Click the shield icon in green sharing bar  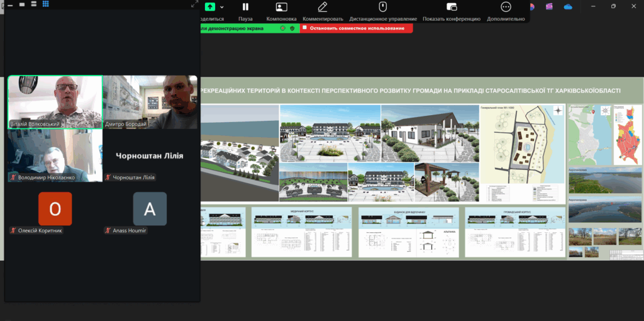(292, 28)
